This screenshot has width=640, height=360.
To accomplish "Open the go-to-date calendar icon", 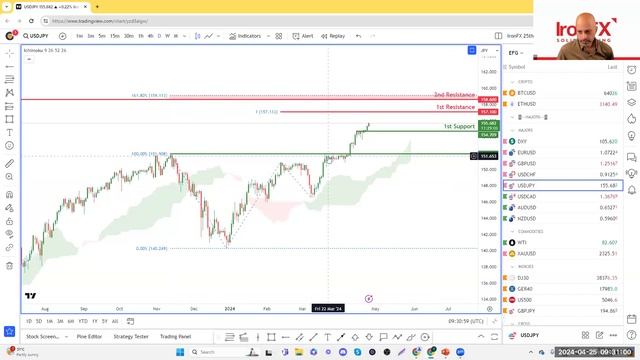I will pos(130,321).
